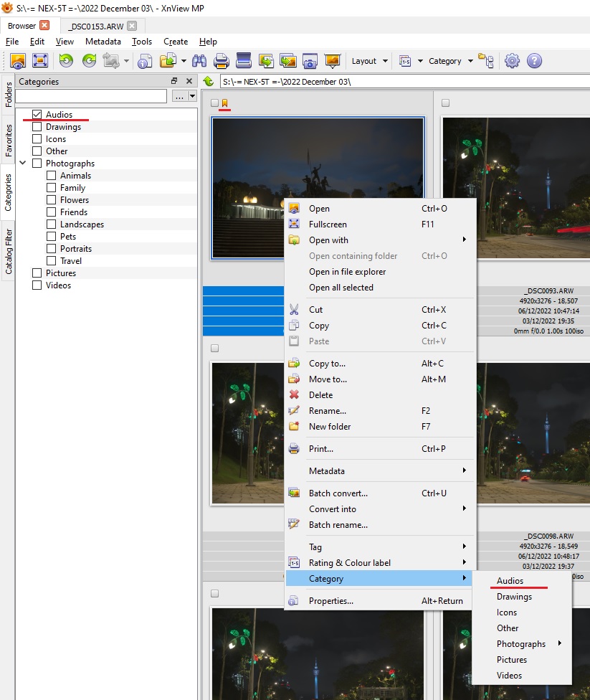The image size is (590, 700).
Task: Switch to Catalog Filter side tab
Action: click(x=8, y=252)
